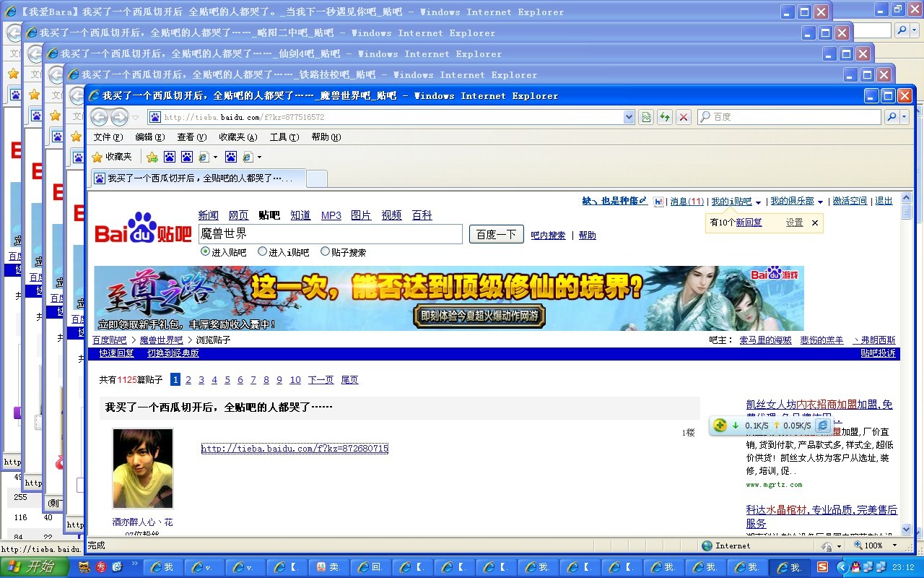
Task: Open the 消息(11) messages link
Action: click(x=687, y=202)
